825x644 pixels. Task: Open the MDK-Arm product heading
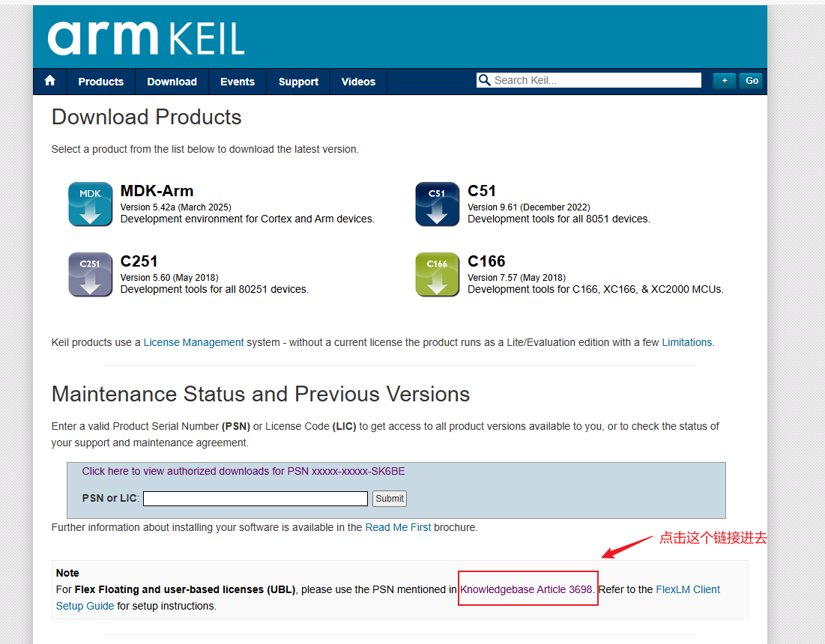(157, 191)
